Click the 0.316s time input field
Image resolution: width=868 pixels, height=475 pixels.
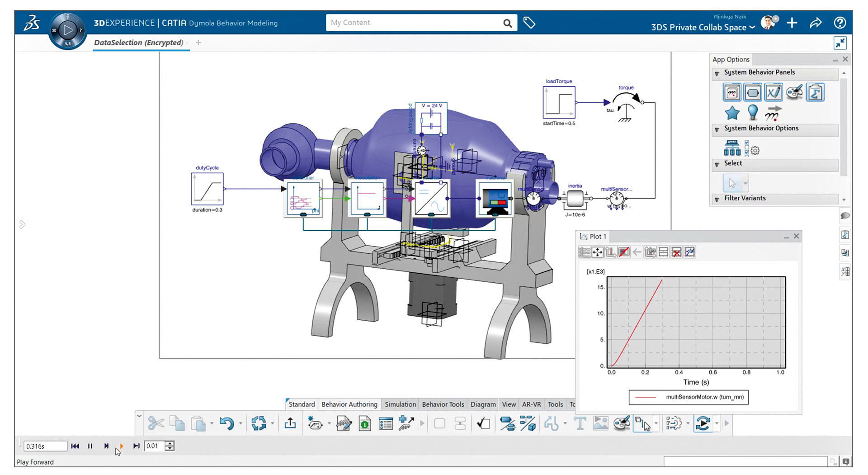[45, 446]
